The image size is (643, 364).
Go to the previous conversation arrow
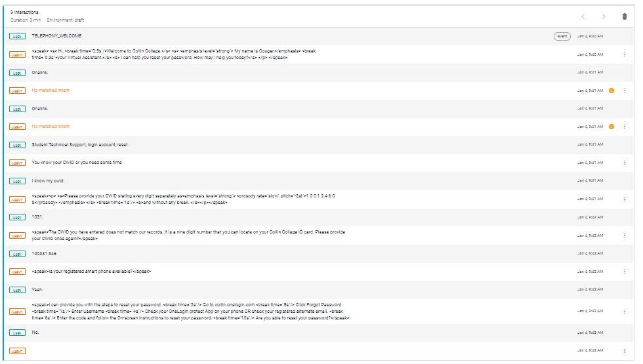click(583, 16)
